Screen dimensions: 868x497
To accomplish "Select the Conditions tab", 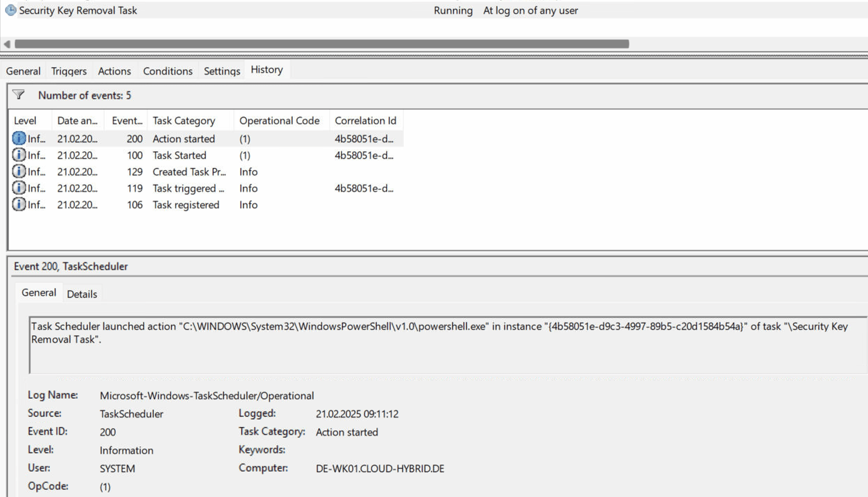I will [x=167, y=71].
